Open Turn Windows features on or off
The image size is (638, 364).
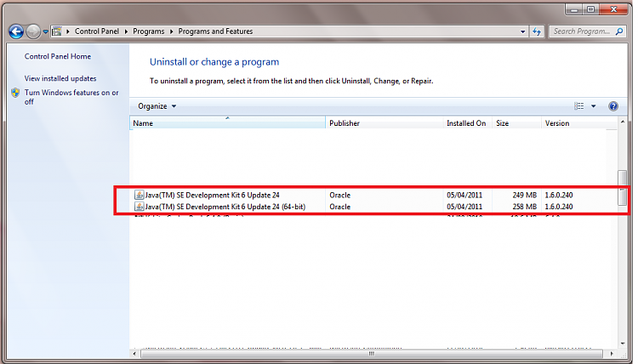click(71, 97)
